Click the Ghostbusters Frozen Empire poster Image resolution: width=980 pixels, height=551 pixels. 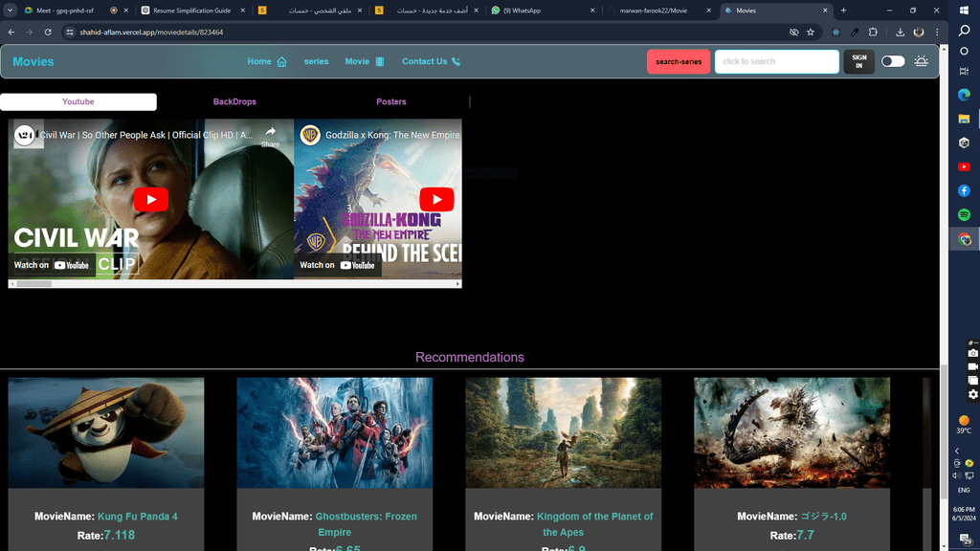334,433
